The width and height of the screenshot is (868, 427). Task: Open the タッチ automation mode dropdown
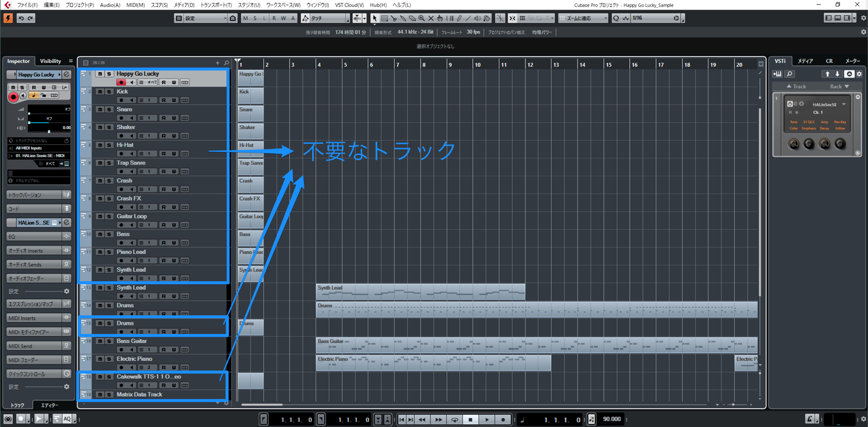coord(329,18)
